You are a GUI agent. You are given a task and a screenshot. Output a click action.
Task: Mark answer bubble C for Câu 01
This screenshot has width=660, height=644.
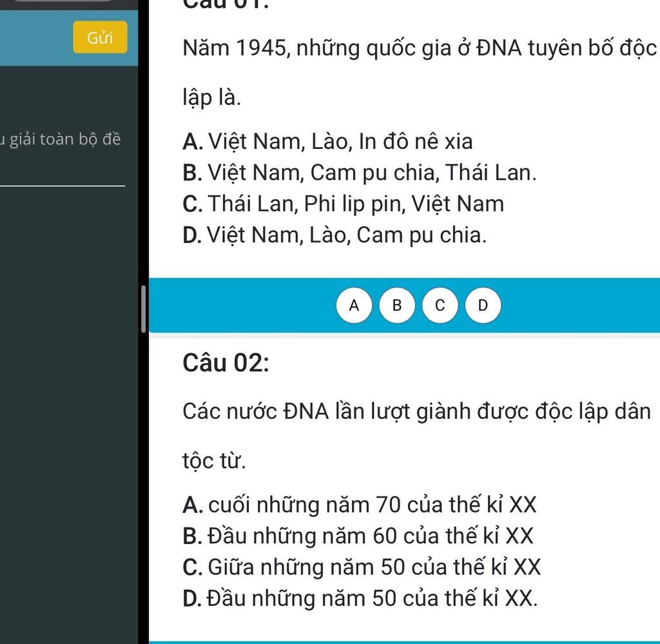point(440,306)
